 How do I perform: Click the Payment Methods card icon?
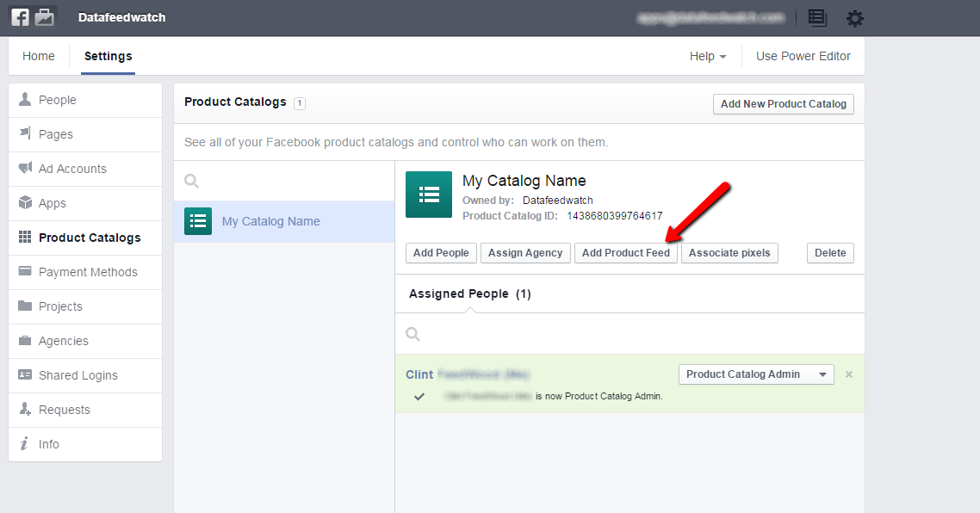25,271
